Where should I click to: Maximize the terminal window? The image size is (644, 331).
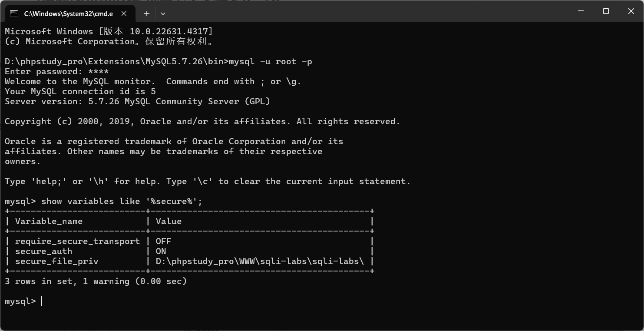[606, 11]
